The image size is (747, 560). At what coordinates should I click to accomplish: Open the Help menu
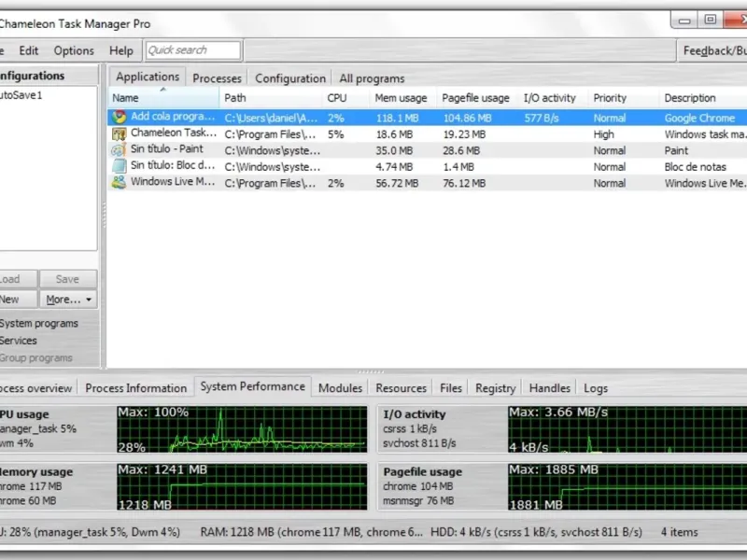[x=121, y=50]
